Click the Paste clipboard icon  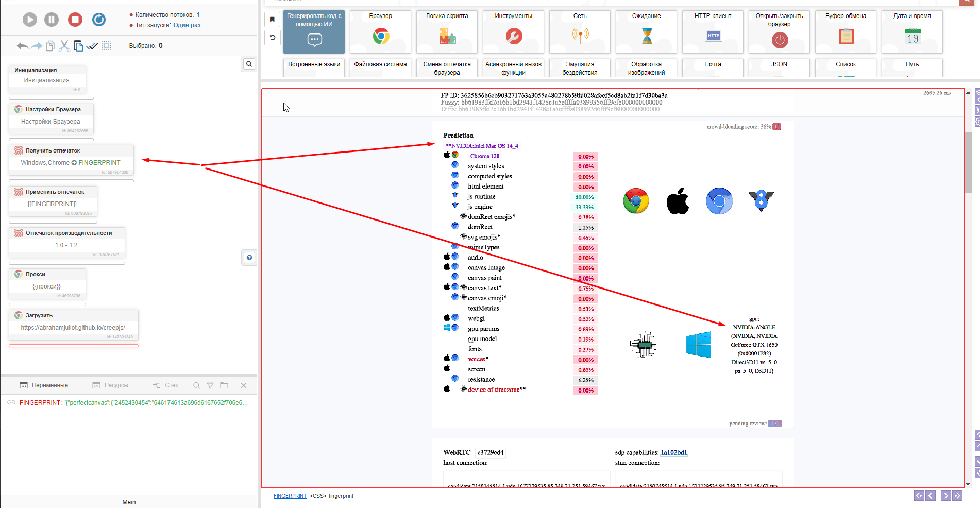point(78,46)
